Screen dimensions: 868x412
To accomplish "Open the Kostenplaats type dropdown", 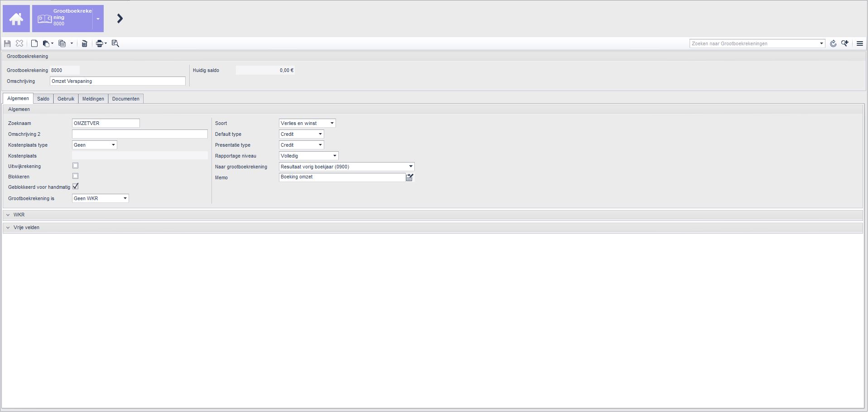I will tap(95, 145).
